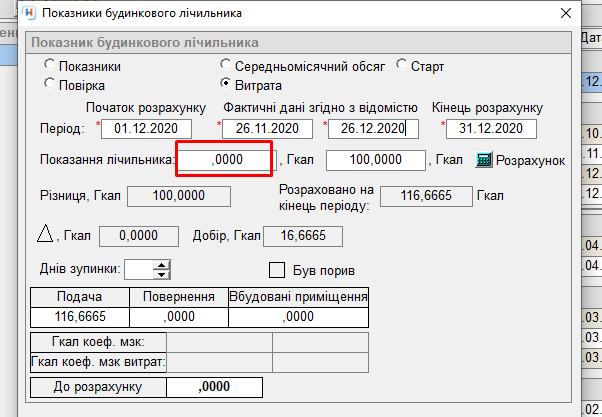Click the delta triangle icon
Image resolution: width=602 pixels, height=417 pixels.
click(x=45, y=235)
